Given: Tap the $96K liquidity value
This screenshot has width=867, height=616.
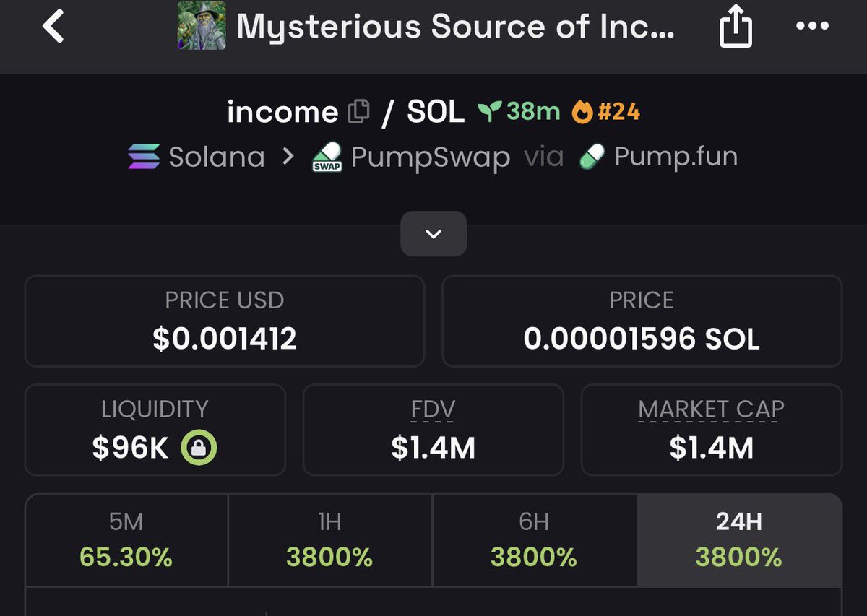Looking at the screenshot, I should (x=130, y=448).
